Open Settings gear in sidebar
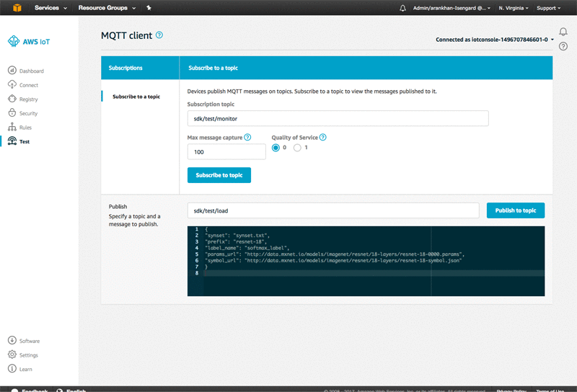The image size is (577, 392). [12, 355]
